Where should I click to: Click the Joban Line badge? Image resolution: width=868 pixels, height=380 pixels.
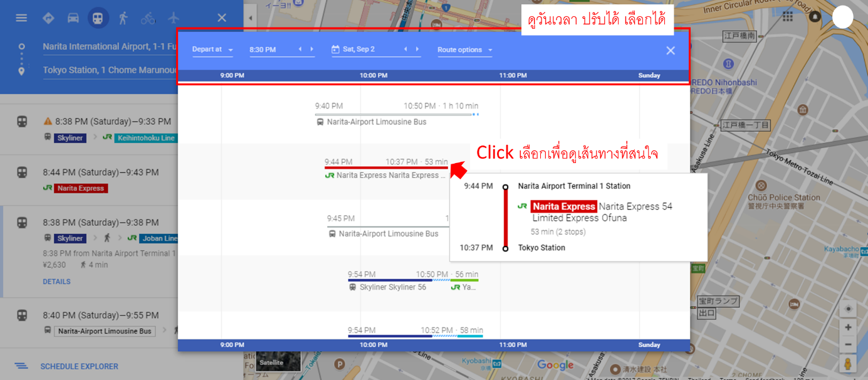tap(159, 238)
